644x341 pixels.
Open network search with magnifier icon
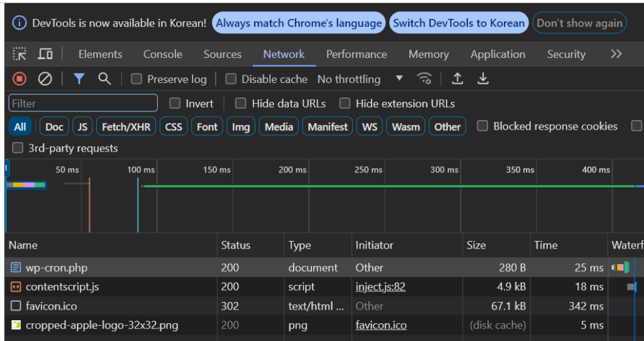click(104, 79)
